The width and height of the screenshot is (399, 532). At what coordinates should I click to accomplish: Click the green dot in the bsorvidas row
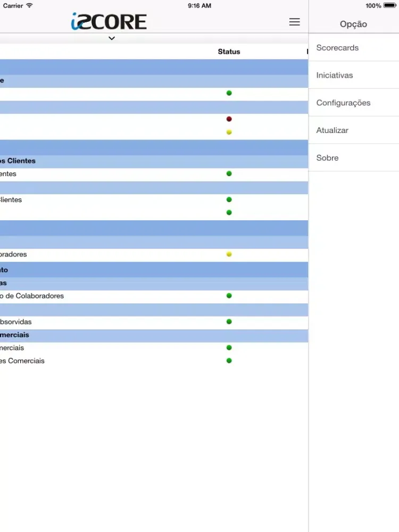(x=229, y=322)
